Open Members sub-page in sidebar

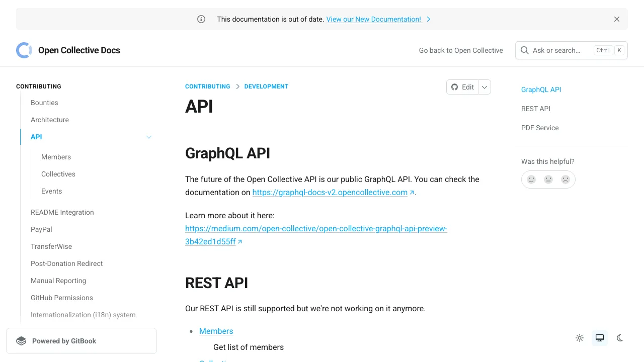point(56,157)
